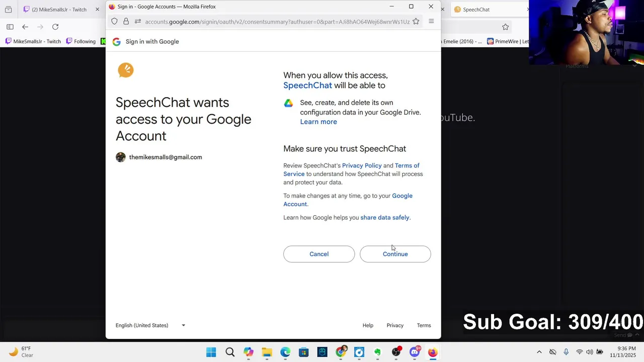Screen dimensions: 644x362
Task: Open the Help footer link
Action: coord(368,325)
